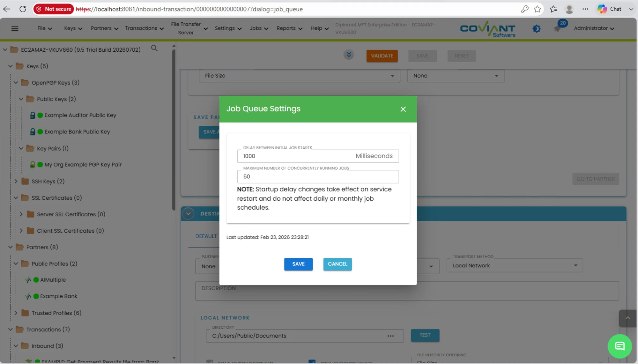Select Example Bank Public Key

77,132
